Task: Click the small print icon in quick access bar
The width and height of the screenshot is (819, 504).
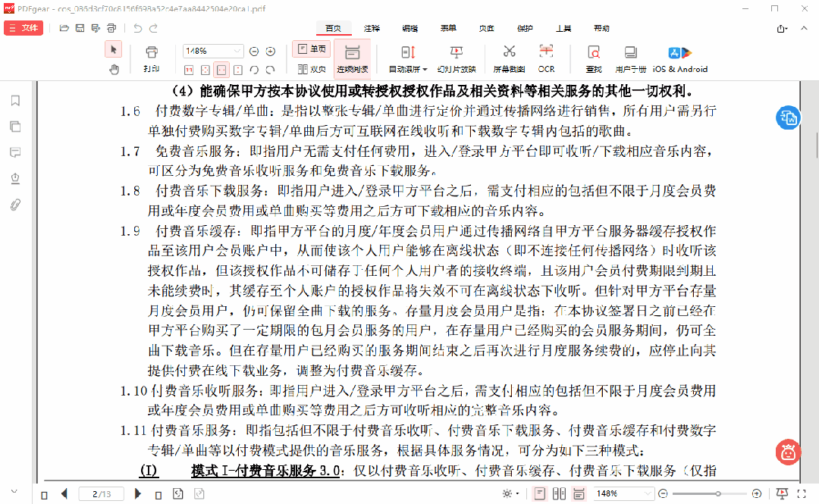Action: coord(111,28)
